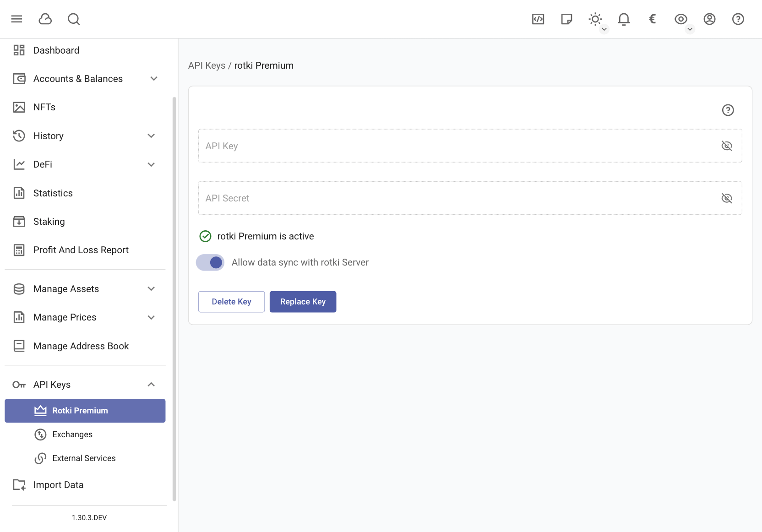Image resolution: width=762 pixels, height=532 pixels.
Task: Open the theme sun icon menu
Action: click(x=595, y=19)
